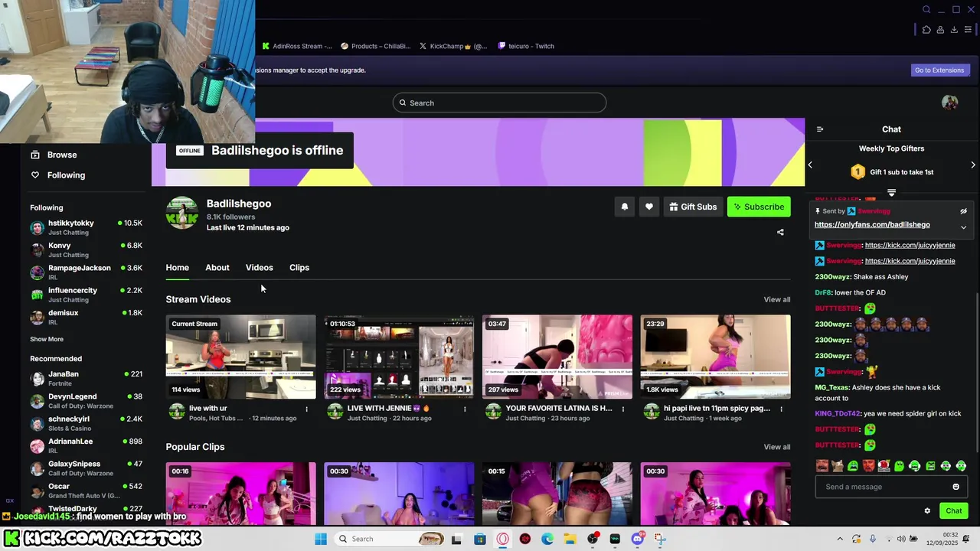
Task: Open schneckyirl recommended channel
Action: click(86, 423)
